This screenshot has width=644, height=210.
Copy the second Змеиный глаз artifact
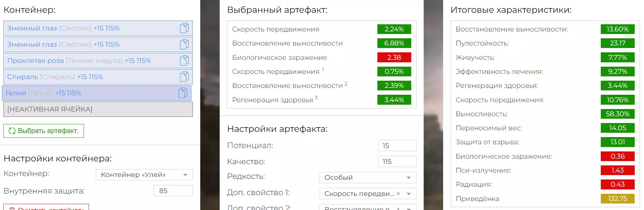coord(184,45)
